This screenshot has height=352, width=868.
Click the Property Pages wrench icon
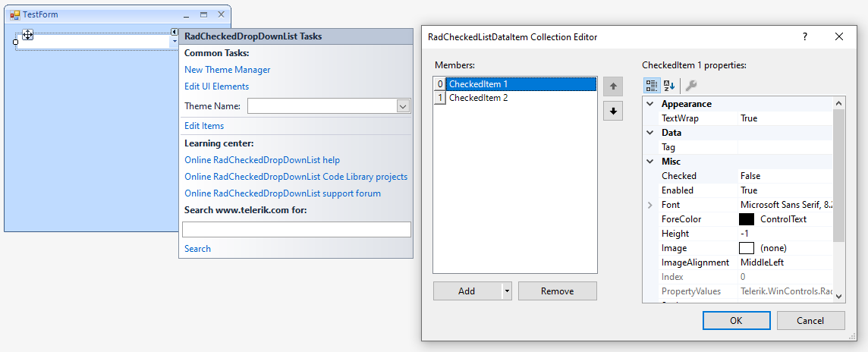click(691, 85)
